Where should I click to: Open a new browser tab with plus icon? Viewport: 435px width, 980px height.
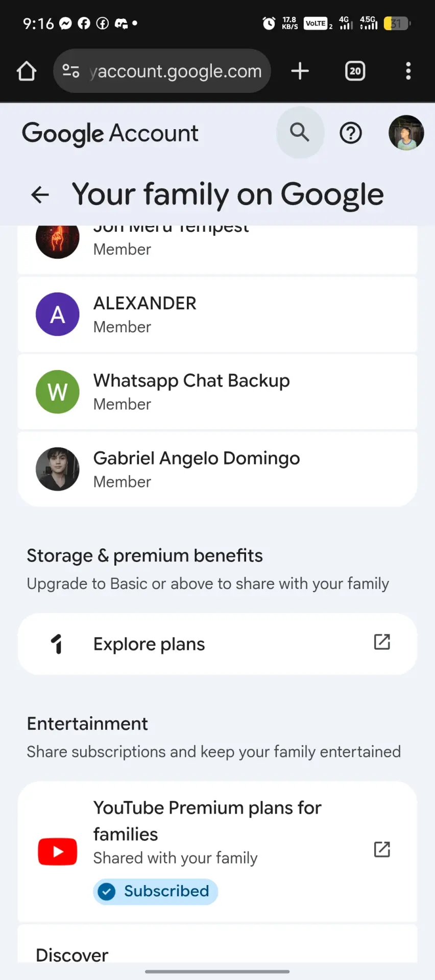300,71
